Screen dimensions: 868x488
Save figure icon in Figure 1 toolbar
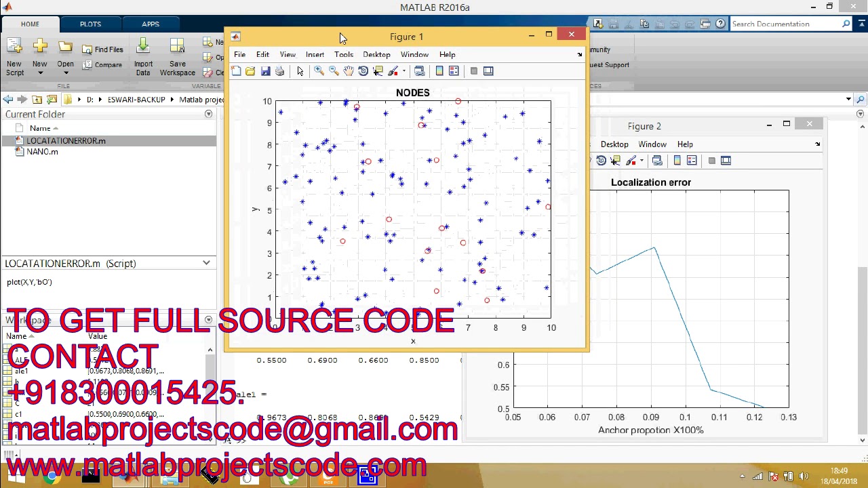(x=265, y=71)
